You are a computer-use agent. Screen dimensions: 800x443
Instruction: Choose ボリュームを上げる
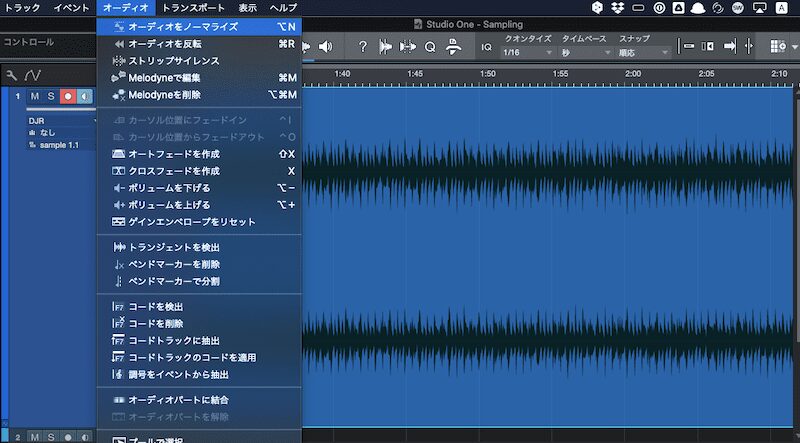[x=199, y=205]
